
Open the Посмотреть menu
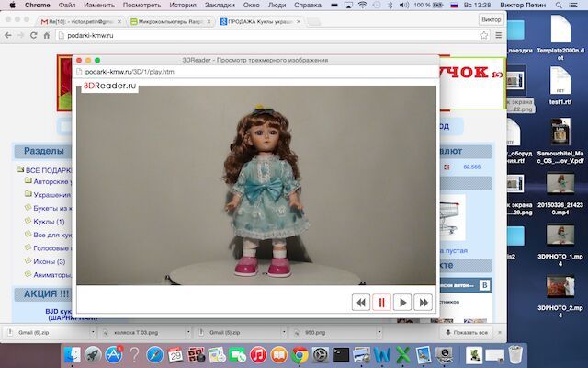(141, 5)
